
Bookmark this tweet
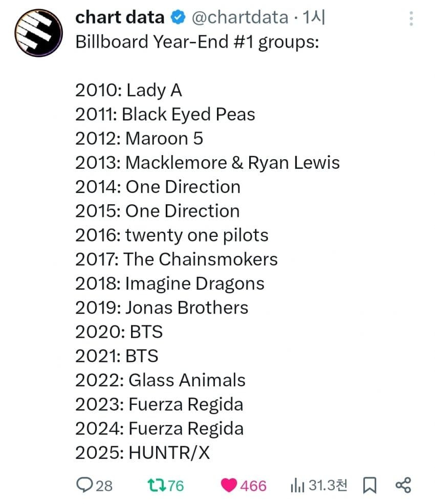pyautogui.click(x=369, y=485)
